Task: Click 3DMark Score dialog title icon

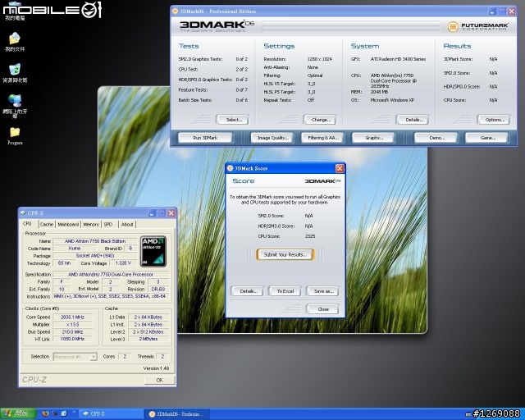Action: 230,168
